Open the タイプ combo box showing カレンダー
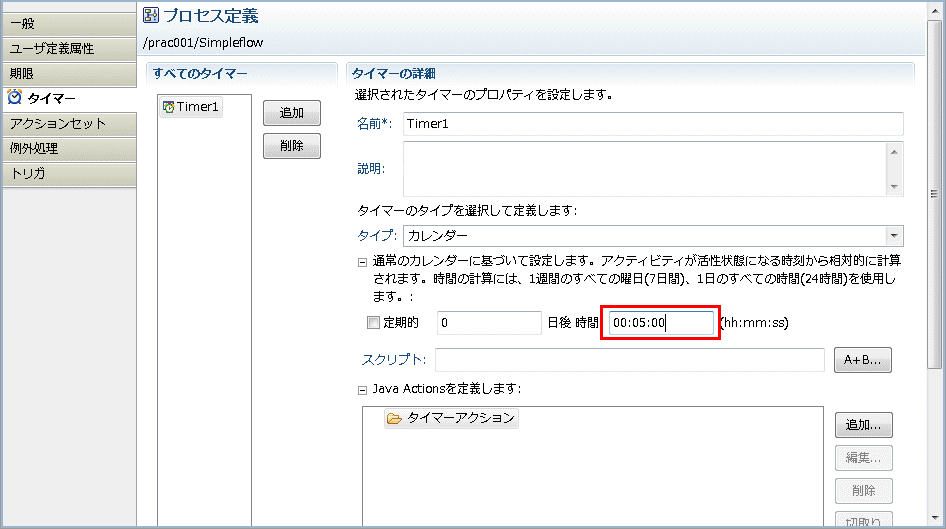The width and height of the screenshot is (946, 529). [x=653, y=236]
